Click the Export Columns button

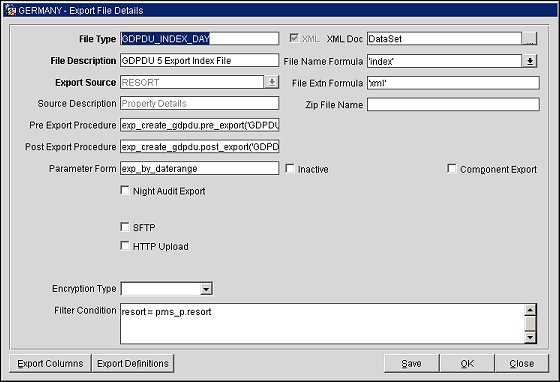point(50,363)
